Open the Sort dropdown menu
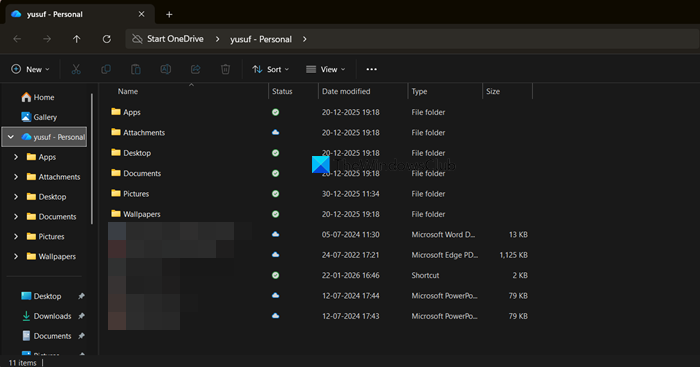 point(271,69)
